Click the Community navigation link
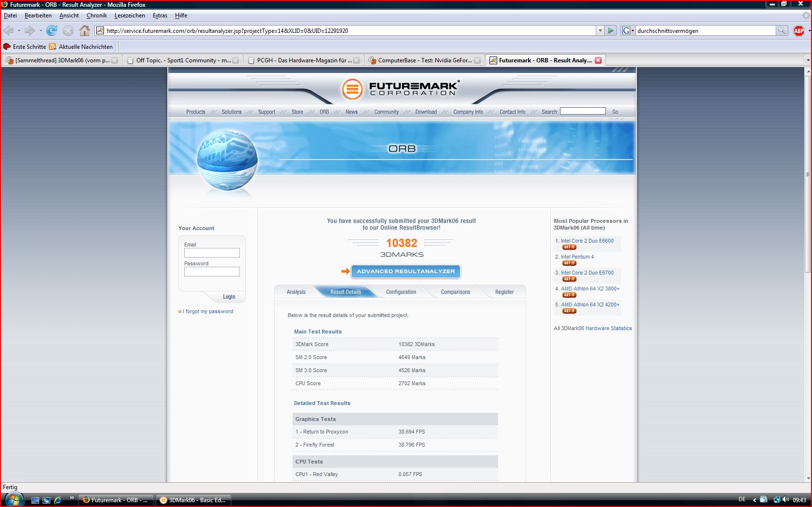Viewport: 812px width, 507px height. [386, 112]
